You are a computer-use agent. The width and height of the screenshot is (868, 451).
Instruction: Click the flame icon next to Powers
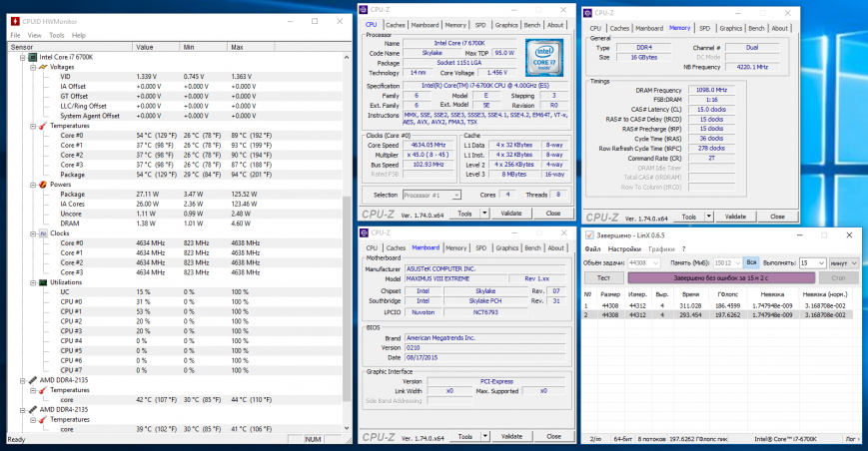pos(43,185)
